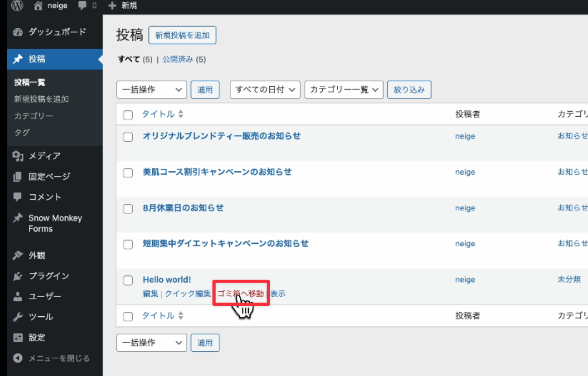Click the 新規投稿を追加 button
Viewport: 588px width, 376px height.
click(182, 35)
